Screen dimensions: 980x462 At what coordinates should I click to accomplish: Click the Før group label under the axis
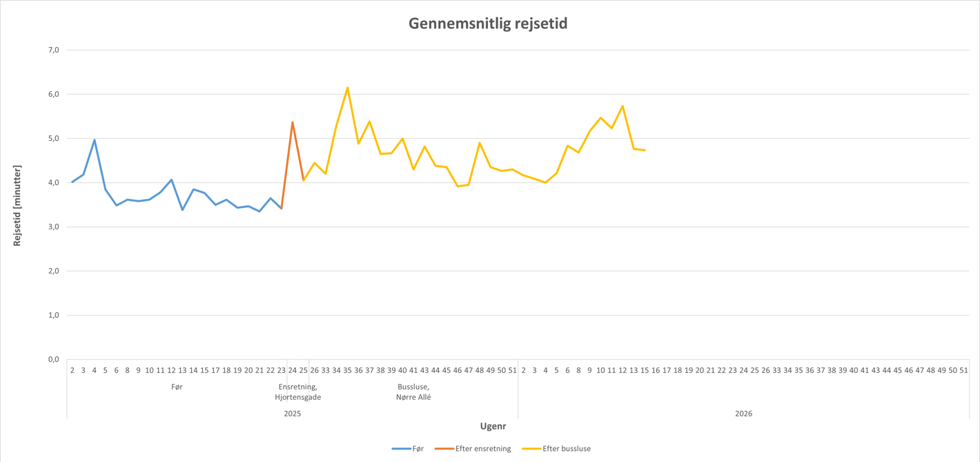point(177,387)
